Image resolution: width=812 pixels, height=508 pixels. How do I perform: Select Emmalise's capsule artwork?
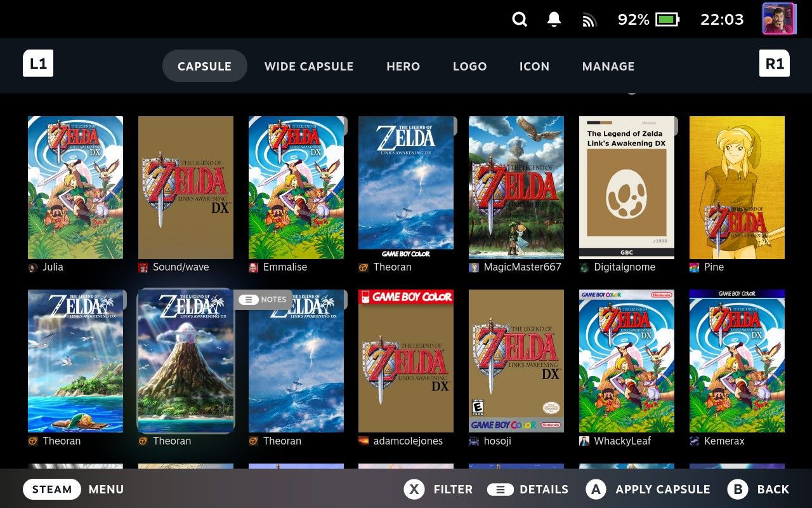[296, 187]
